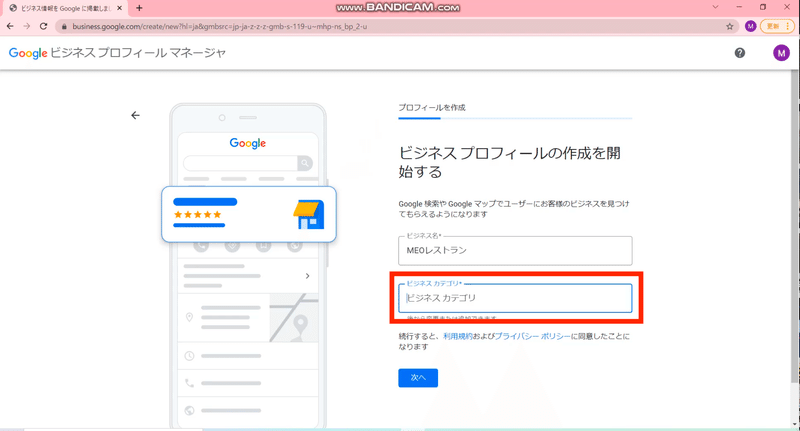Select the Google ビジネス tab
This screenshot has height=431, width=800.
(65, 8)
